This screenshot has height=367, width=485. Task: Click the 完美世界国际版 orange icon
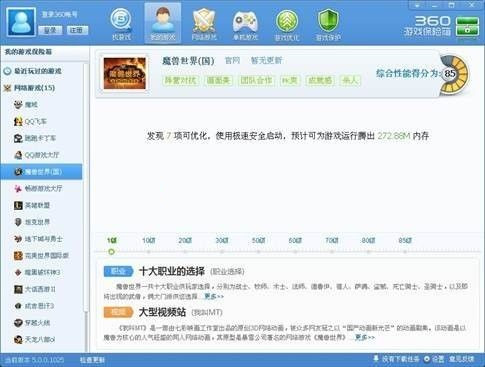tap(18, 256)
